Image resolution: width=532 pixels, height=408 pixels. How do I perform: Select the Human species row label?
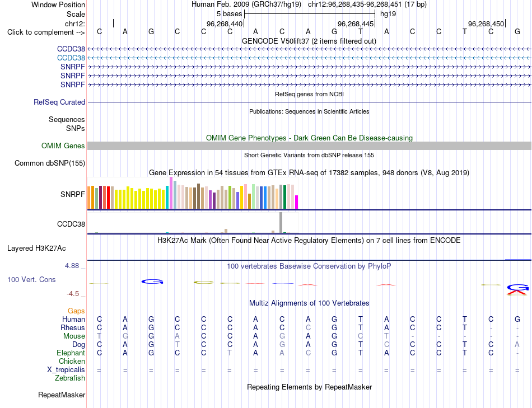coord(73,319)
